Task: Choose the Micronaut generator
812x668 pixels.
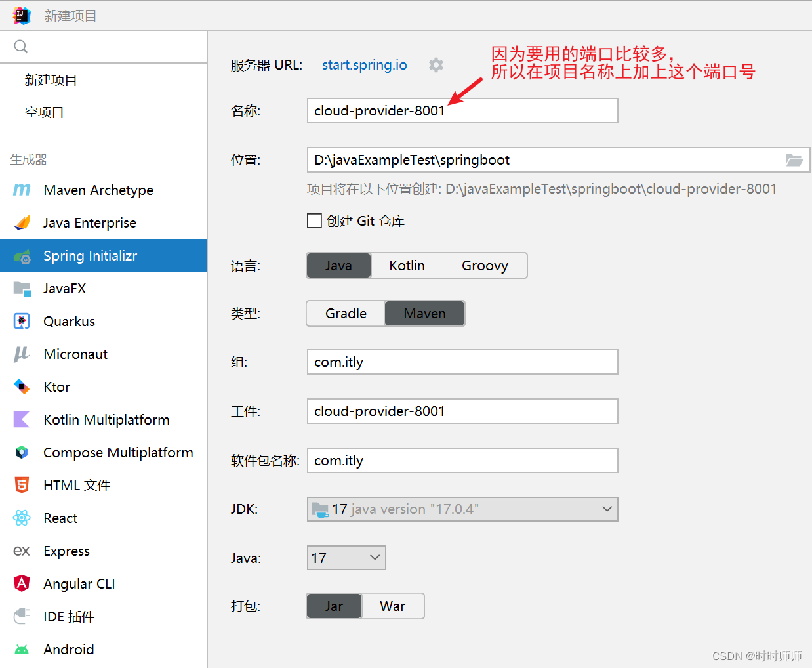Action: 104,354
